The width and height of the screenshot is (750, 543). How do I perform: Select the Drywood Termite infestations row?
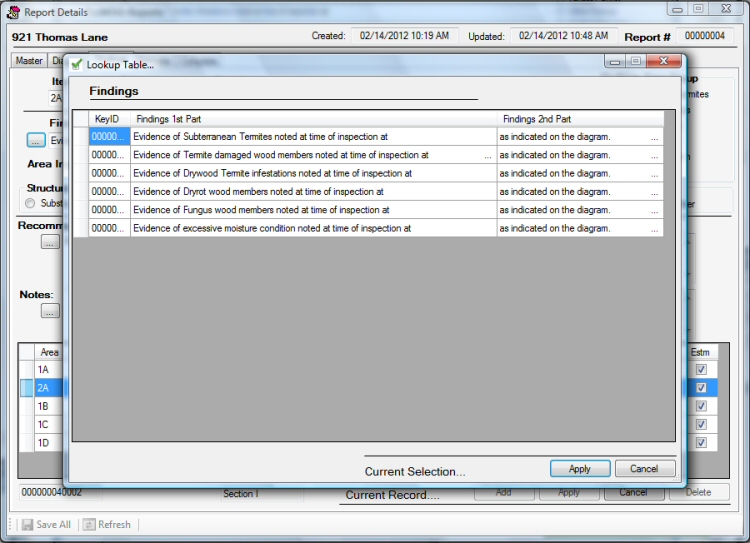point(368,173)
